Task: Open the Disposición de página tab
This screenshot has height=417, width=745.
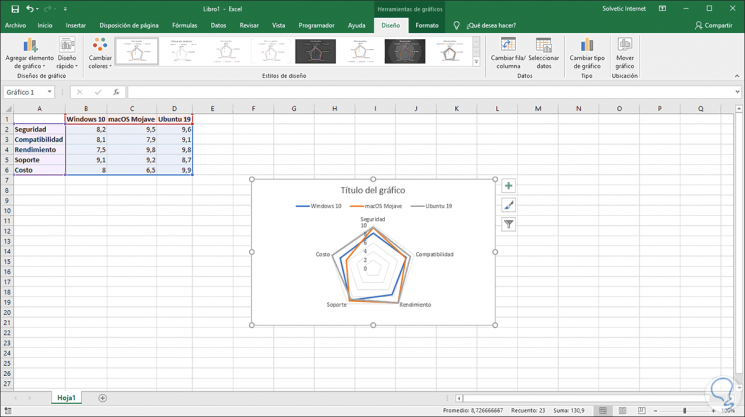Action: [x=129, y=26]
